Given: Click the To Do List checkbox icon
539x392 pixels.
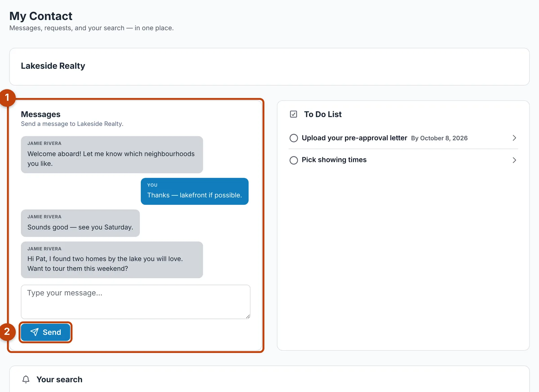Looking at the screenshot, I should [293, 114].
